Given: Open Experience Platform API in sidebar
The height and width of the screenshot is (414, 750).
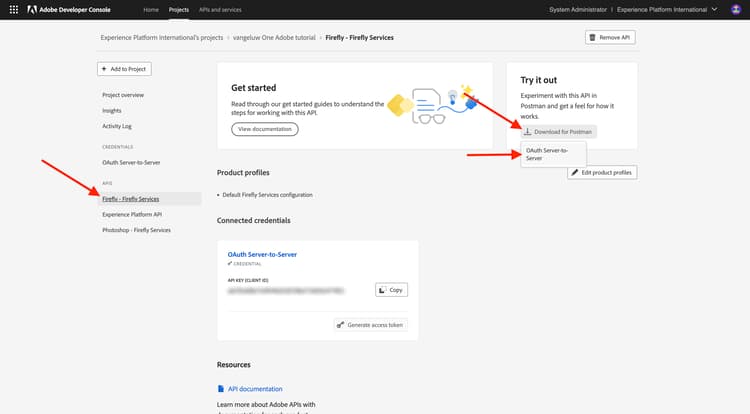Looking at the screenshot, I should coord(132,215).
